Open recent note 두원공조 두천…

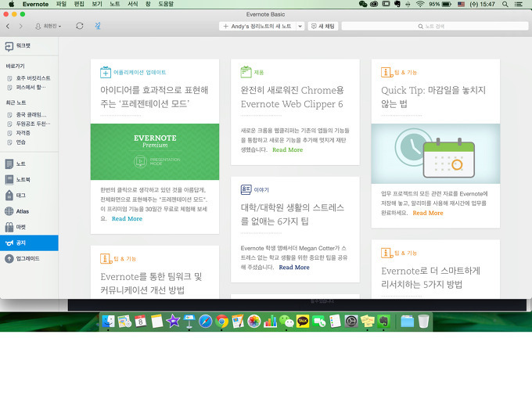[29, 124]
